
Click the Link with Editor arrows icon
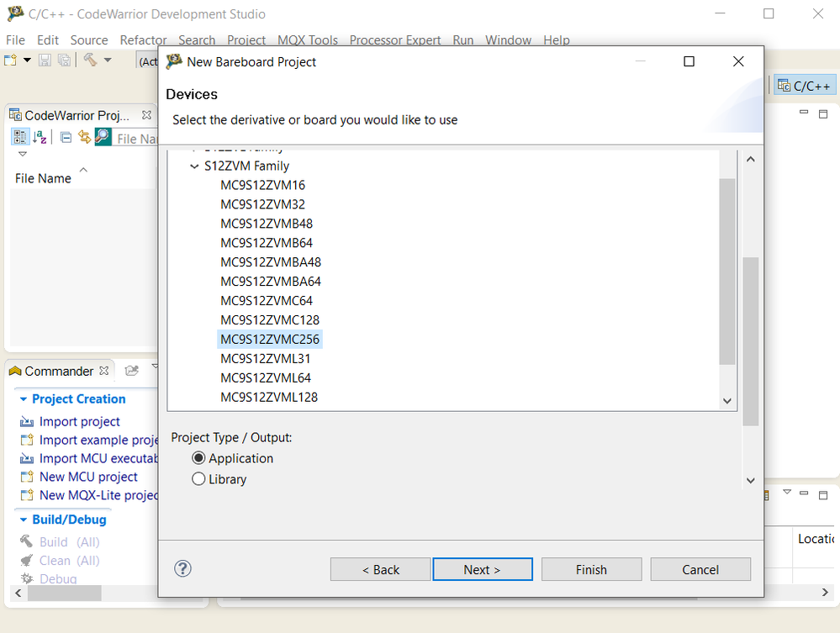coord(85,137)
